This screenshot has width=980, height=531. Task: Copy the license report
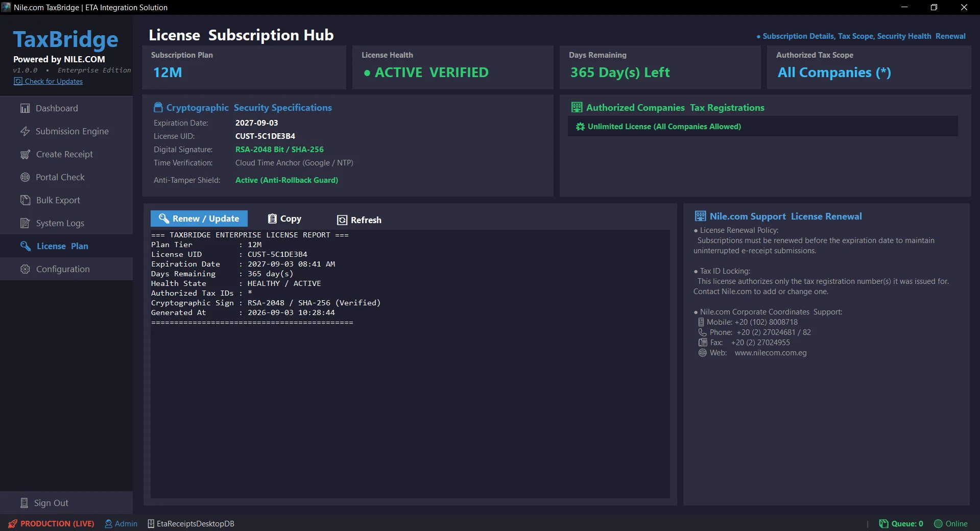coord(284,219)
